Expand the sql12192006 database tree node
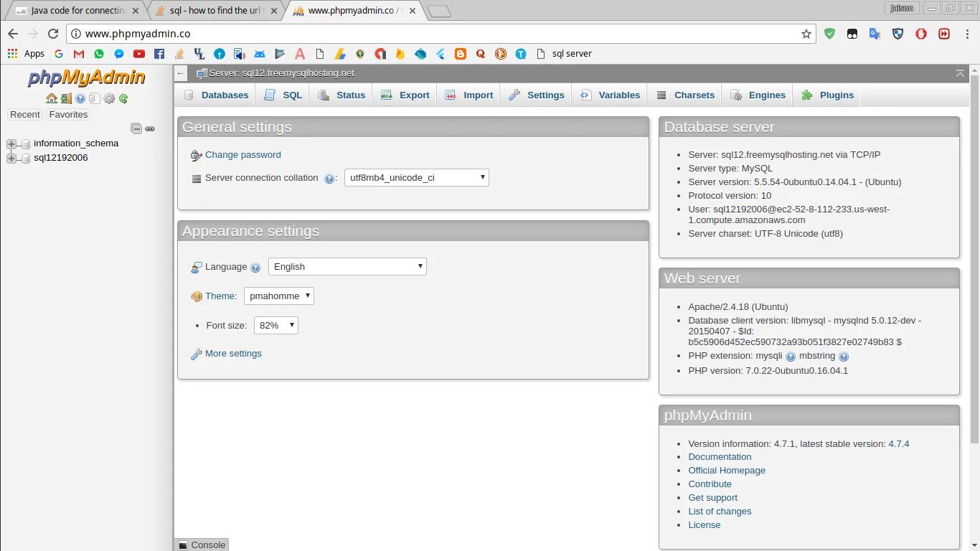Screen dimensions: 980x551 [x=11, y=159]
